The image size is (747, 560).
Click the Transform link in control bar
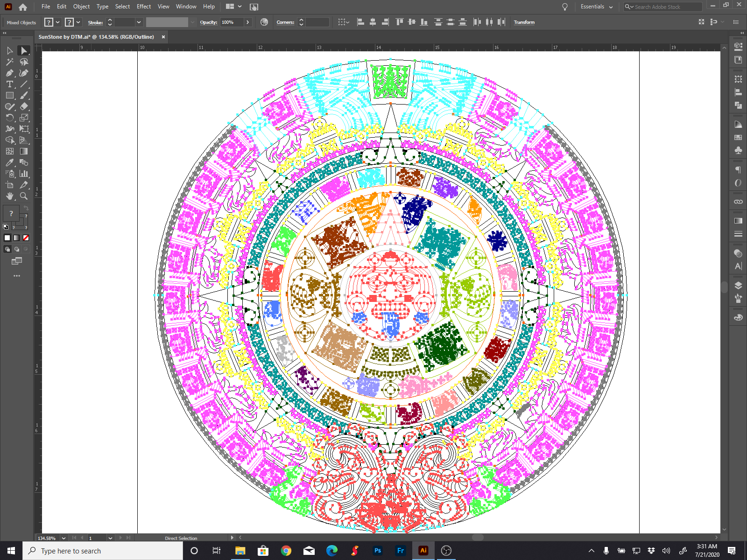[x=524, y=22]
